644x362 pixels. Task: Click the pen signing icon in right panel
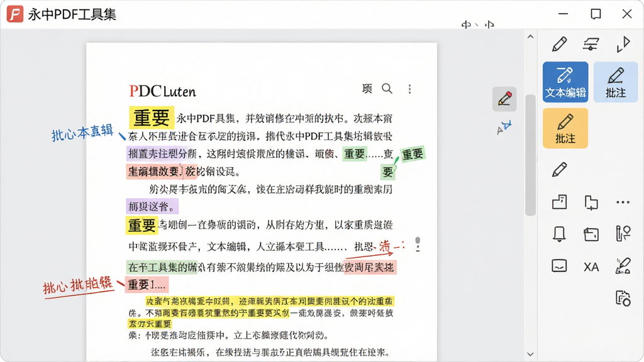(623, 266)
